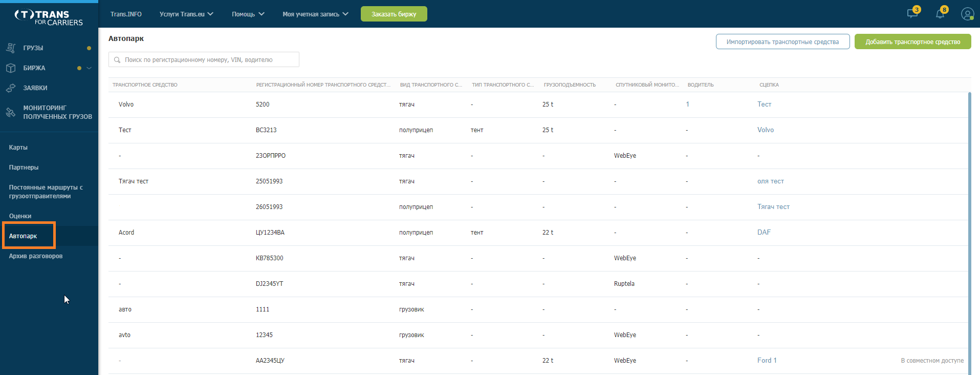This screenshot has height=375, width=980.
Task: Open the Моя учетная запись dropdown
Action: point(315,14)
